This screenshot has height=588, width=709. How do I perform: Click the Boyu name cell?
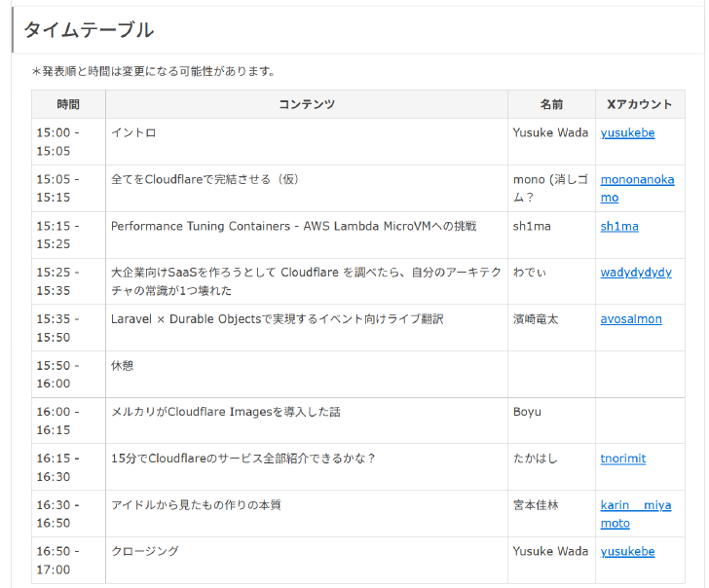(x=551, y=421)
